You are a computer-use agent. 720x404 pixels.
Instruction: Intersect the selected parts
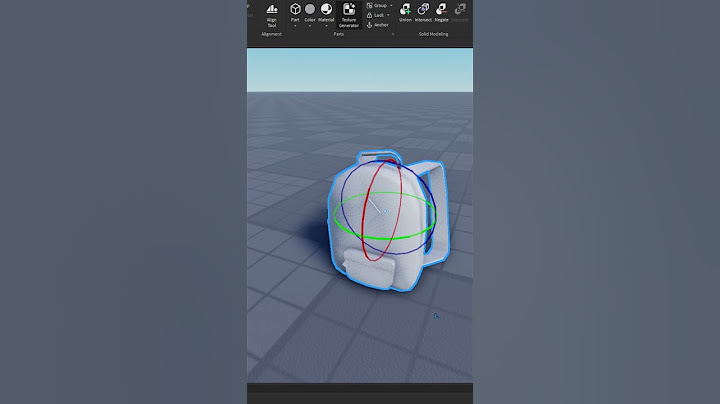click(423, 12)
